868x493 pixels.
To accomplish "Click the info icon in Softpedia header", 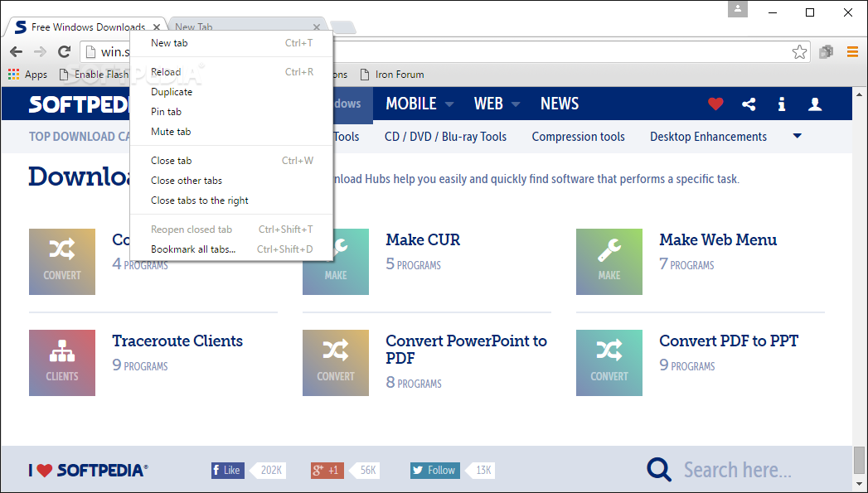I will pos(782,104).
